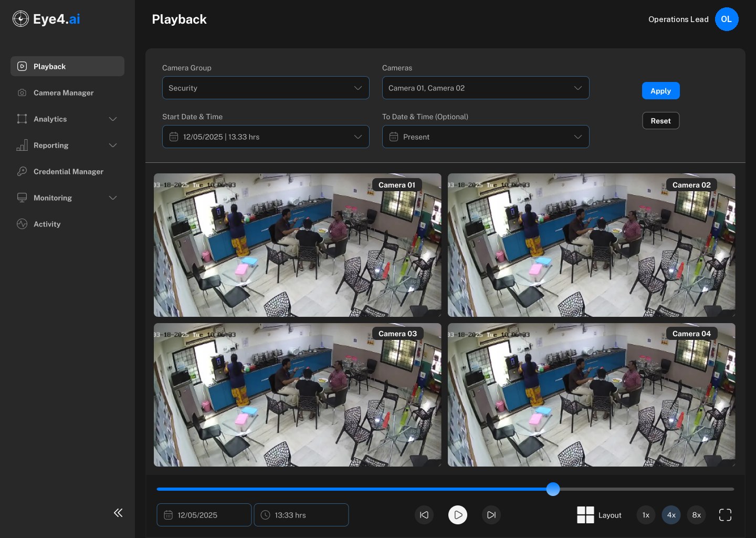The height and width of the screenshot is (538, 756).
Task: Open the Cameras selection dropdown
Action: click(486, 88)
